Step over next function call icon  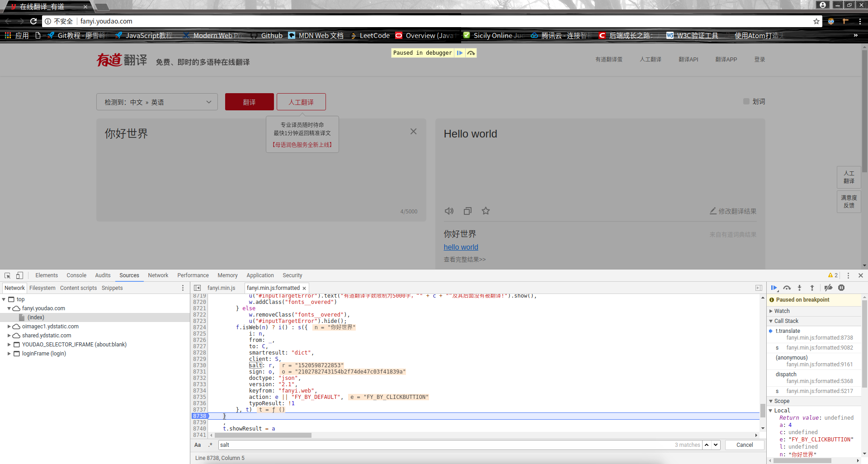787,288
